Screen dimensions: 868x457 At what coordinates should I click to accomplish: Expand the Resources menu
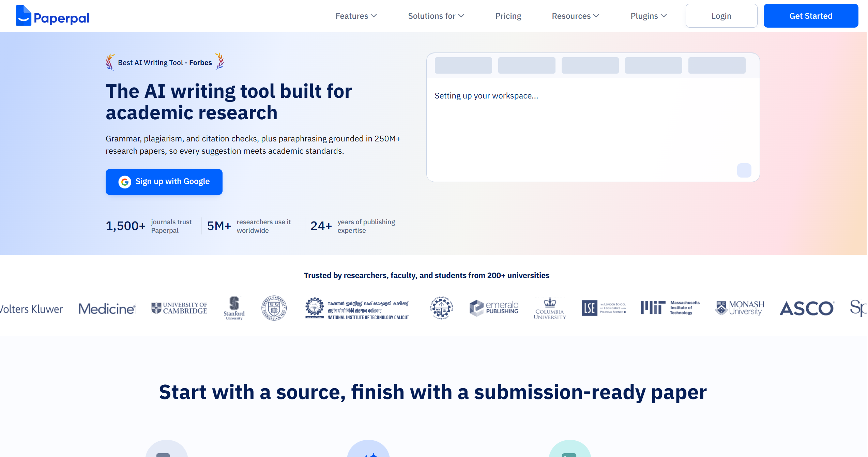(575, 16)
